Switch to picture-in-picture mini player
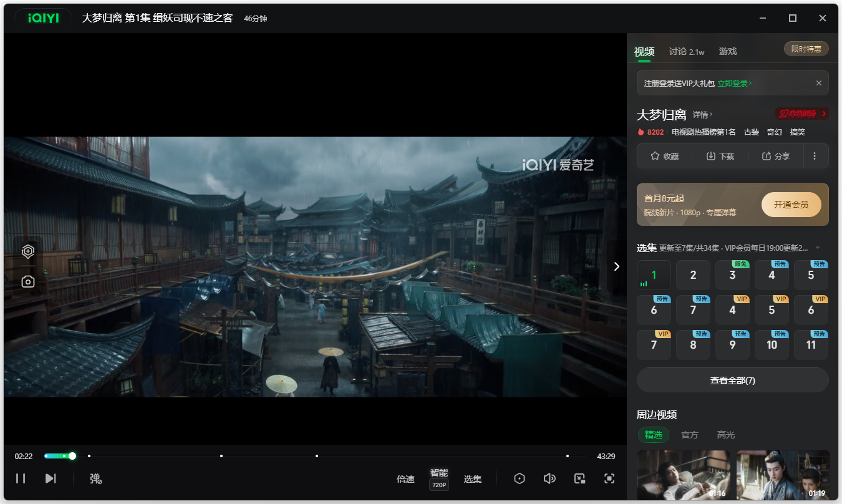 point(579,478)
